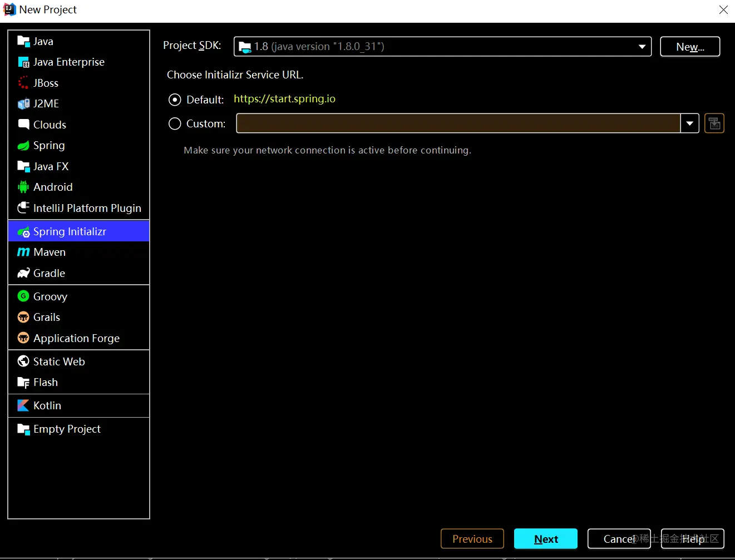The image size is (735, 560).
Task: Select the Gradle elephant icon
Action: coord(23,273)
